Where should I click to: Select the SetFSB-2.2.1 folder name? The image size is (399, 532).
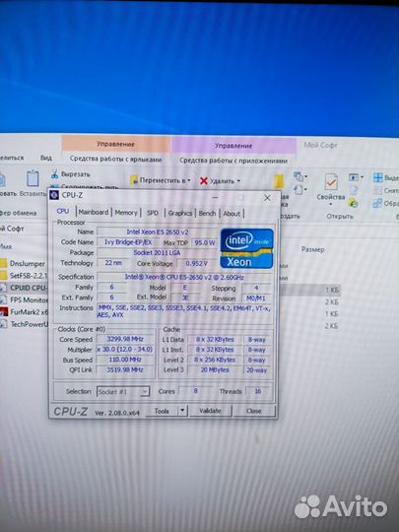click(29, 276)
